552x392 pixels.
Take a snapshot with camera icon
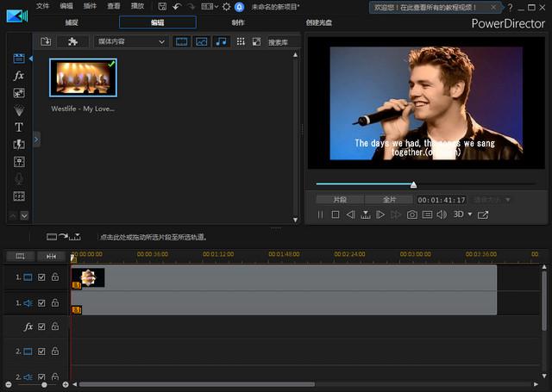click(412, 215)
